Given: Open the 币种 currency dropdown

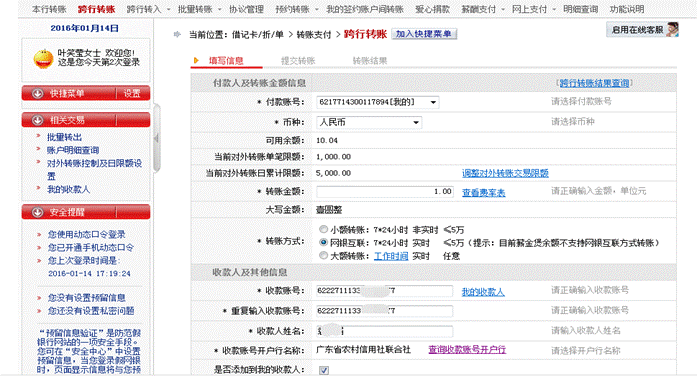Looking at the screenshot, I should pyautogui.click(x=369, y=122).
